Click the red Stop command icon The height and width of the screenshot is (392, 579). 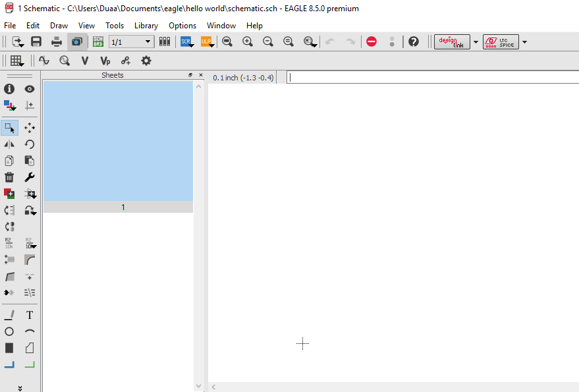coord(372,42)
